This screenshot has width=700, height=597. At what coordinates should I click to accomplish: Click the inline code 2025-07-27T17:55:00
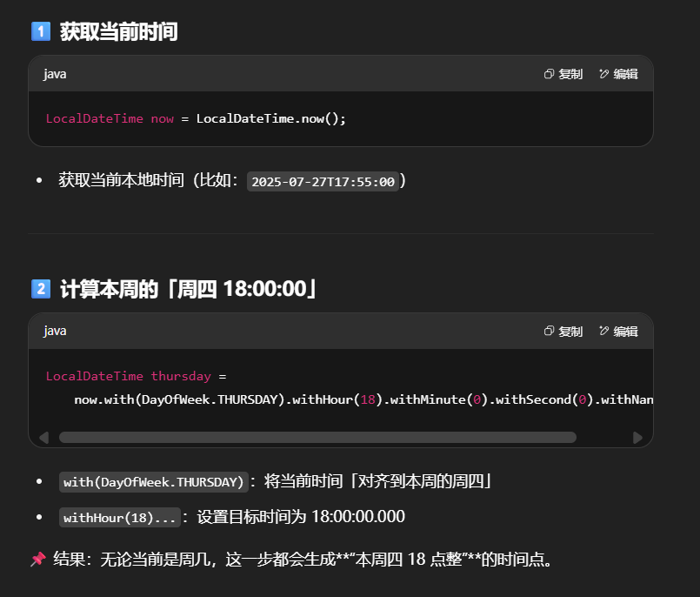point(323,182)
